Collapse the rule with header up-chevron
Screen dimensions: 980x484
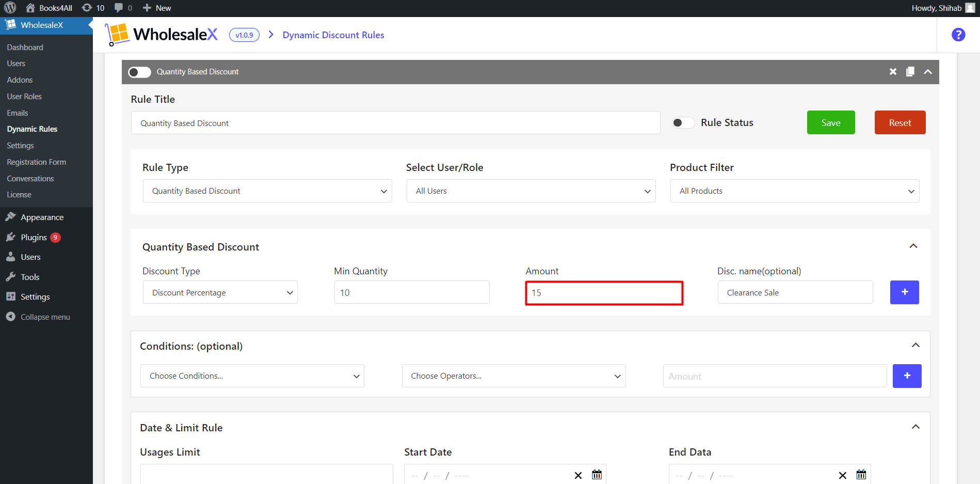click(928, 72)
